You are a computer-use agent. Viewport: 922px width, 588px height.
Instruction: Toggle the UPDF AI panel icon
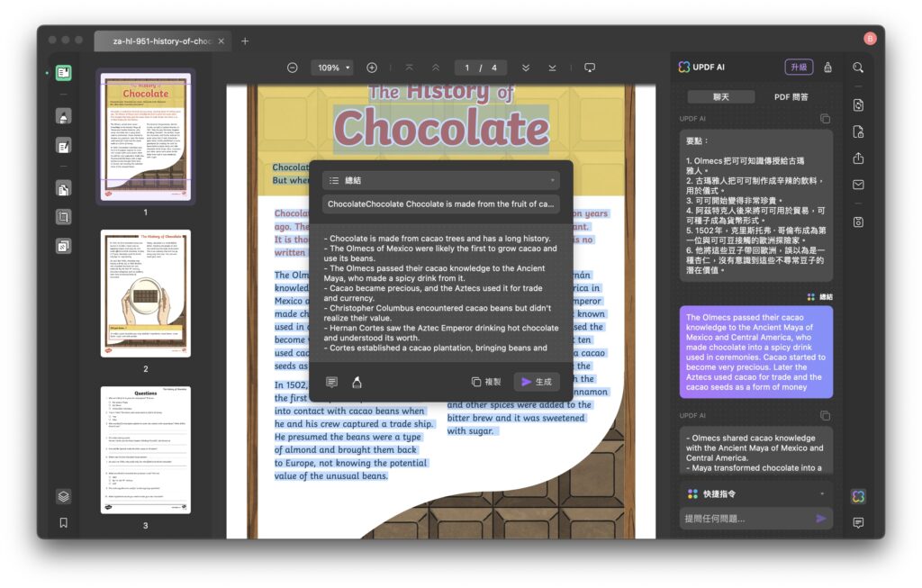point(858,496)
